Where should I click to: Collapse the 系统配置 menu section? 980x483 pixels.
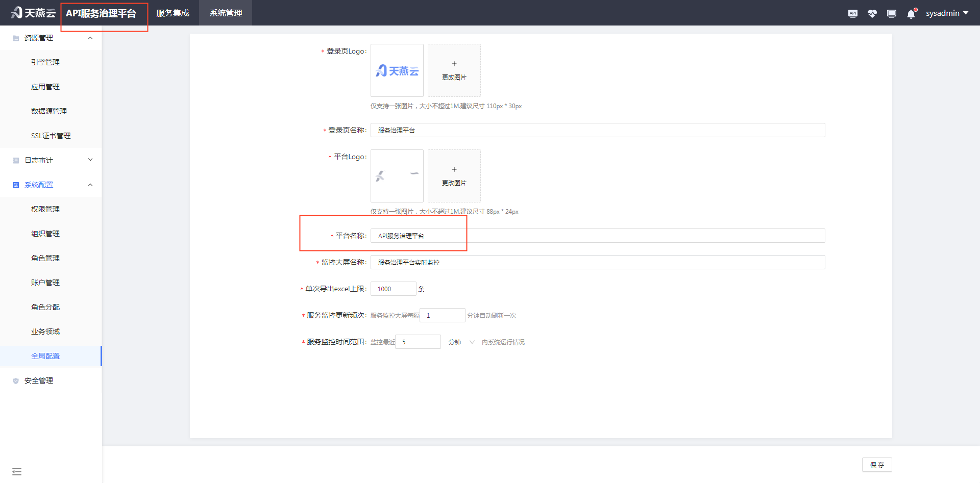pos(90,185)
